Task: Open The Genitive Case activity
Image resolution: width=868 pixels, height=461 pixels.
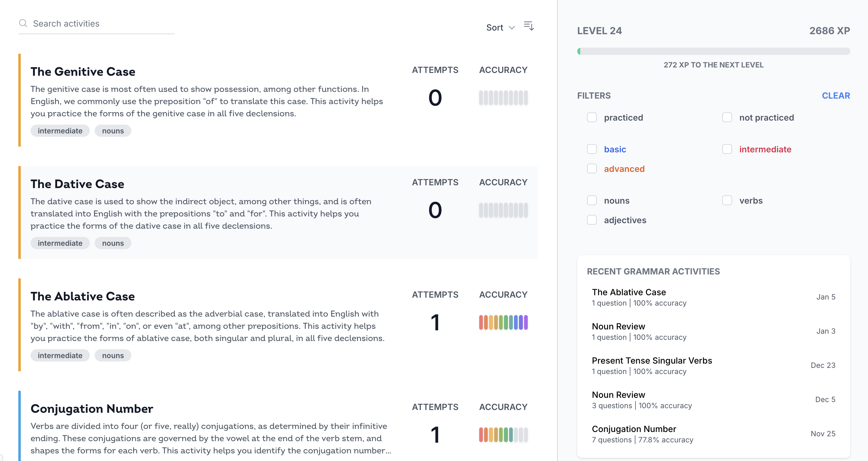Action: click(83, 72)
